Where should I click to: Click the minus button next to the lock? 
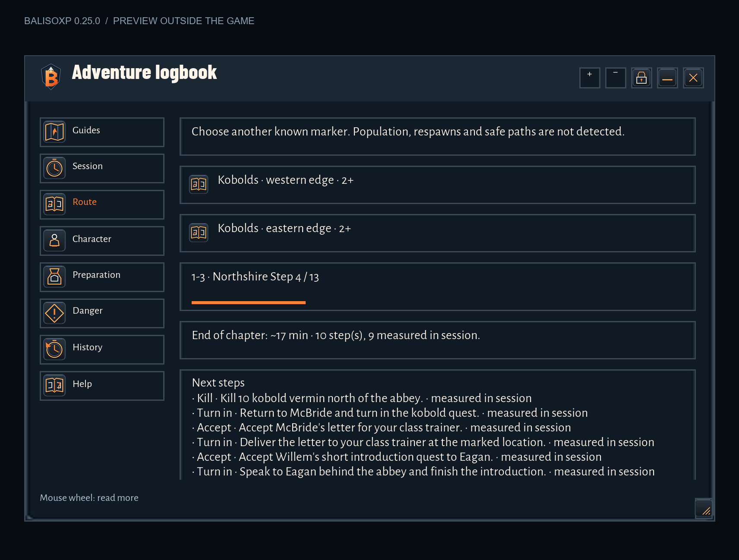[616, 78]
